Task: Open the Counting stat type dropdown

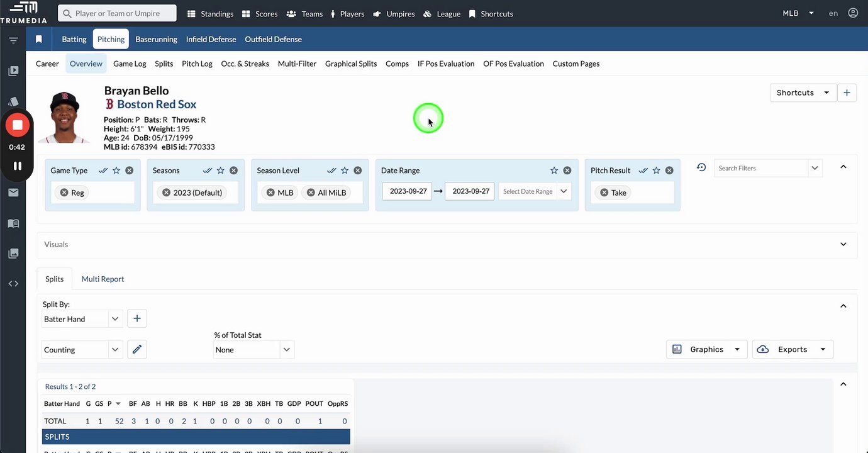Action: (82, 350)
